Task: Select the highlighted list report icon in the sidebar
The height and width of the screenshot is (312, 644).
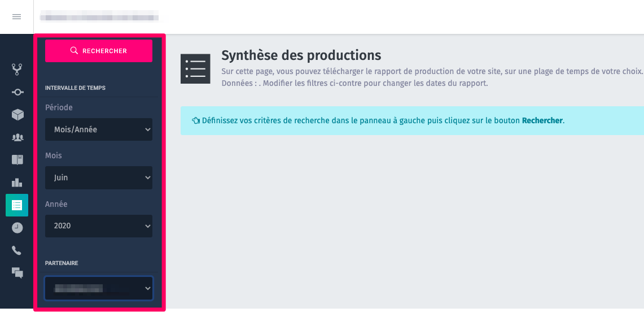Action: coord(17,205)
